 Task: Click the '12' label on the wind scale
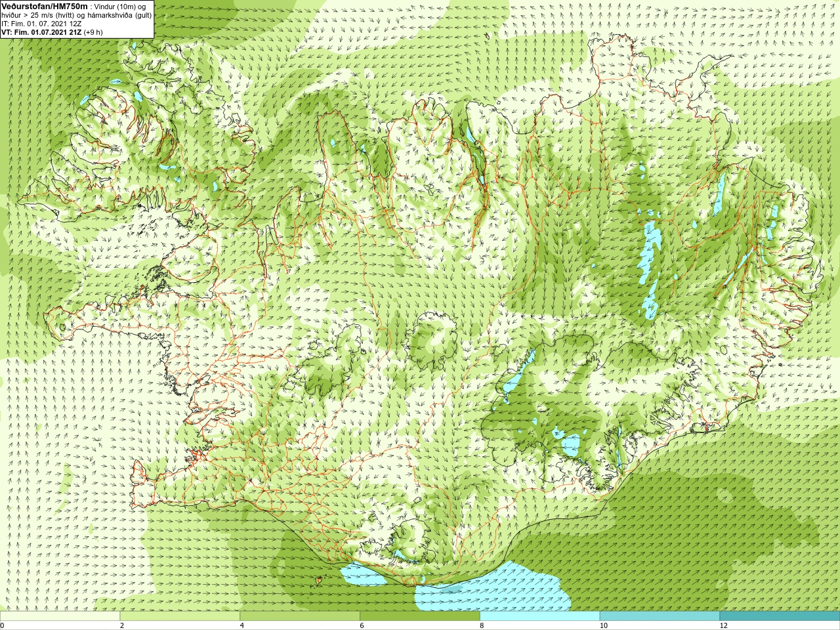(723, 625)
